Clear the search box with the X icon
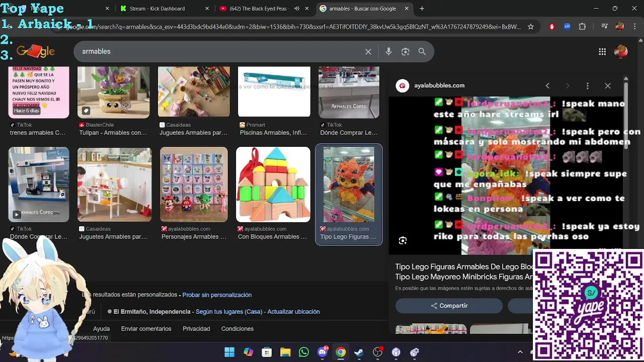644x362 pixels. pyautogui.click(x=368, y=51)
